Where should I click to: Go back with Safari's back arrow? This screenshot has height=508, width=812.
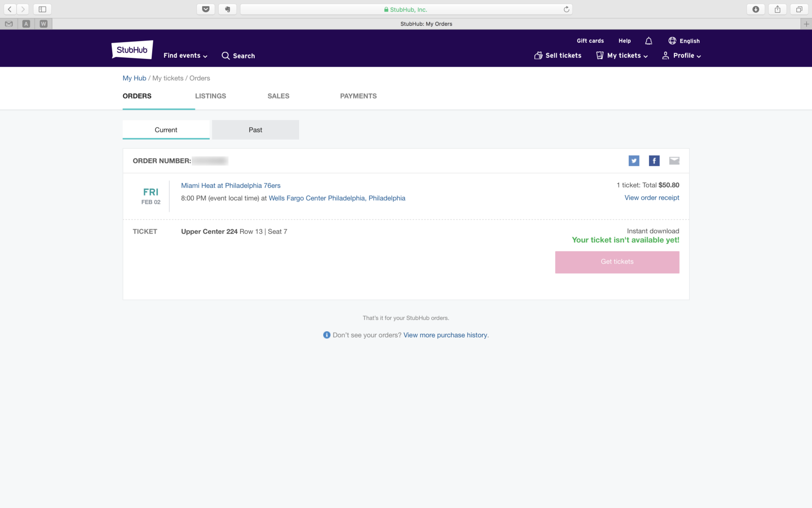(x=10, y=9)
